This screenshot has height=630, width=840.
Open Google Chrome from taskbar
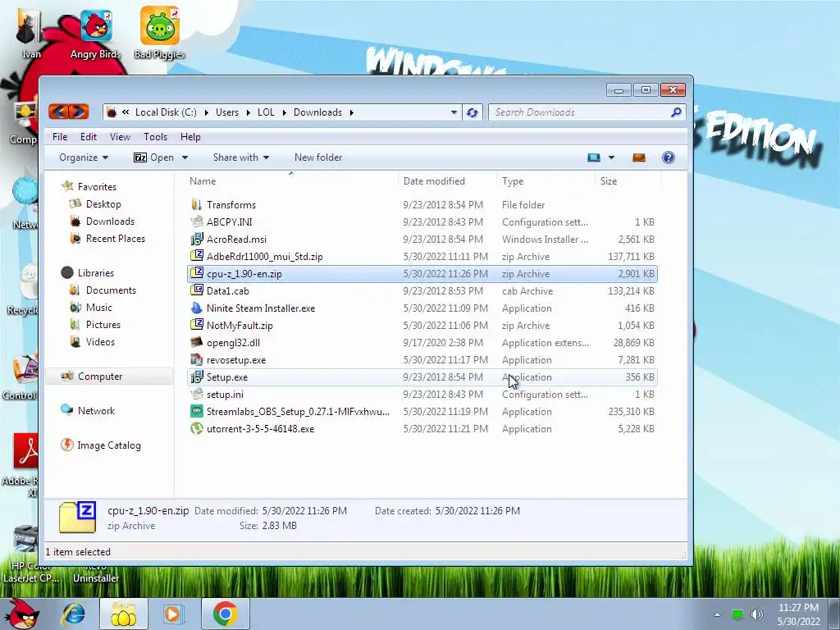click(225, 614)
